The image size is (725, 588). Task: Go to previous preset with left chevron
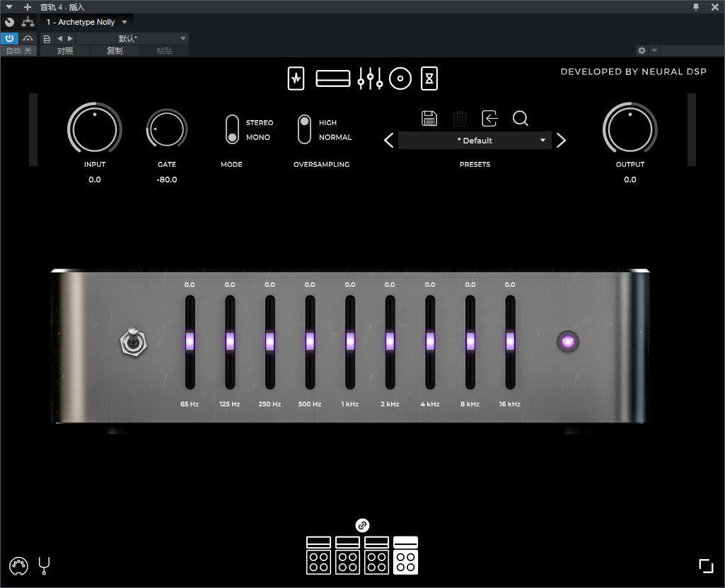click(x=389, y=141)
